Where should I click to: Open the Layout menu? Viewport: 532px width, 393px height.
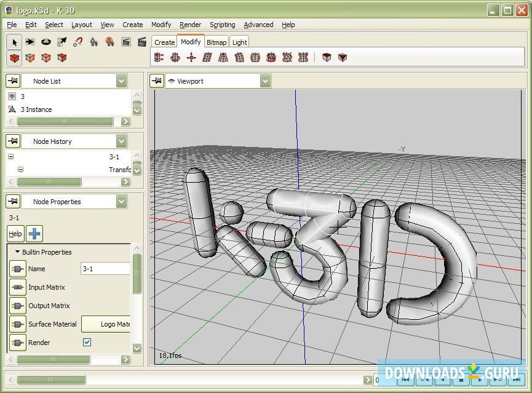click(x=81, y=25)
